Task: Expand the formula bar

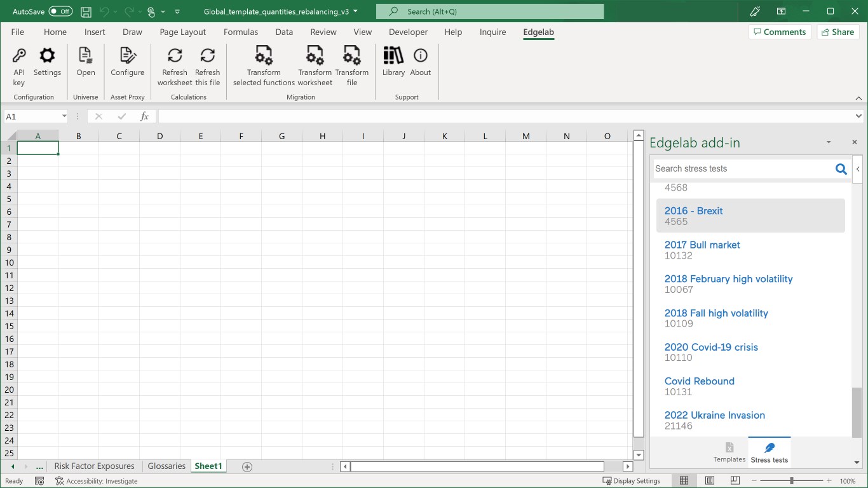Action: click(859, 116)
